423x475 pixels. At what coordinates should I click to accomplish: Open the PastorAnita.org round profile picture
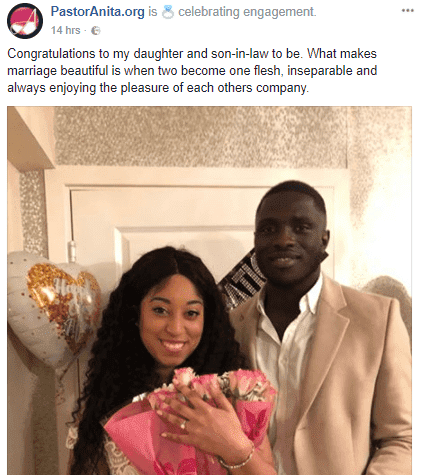click(25, 21)
